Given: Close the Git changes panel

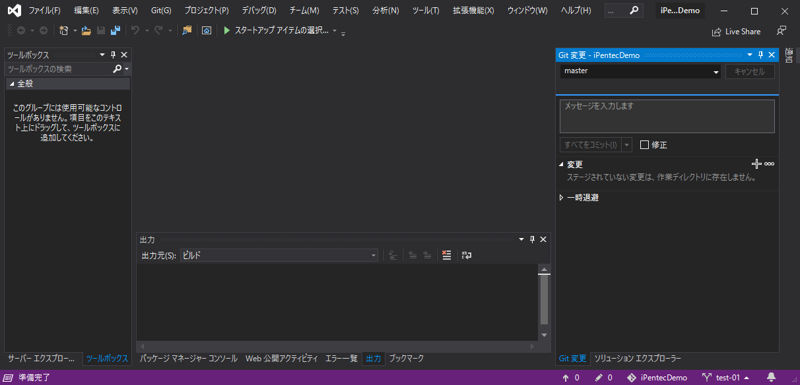Looking at the screenshot, I should tap(772, 55).
